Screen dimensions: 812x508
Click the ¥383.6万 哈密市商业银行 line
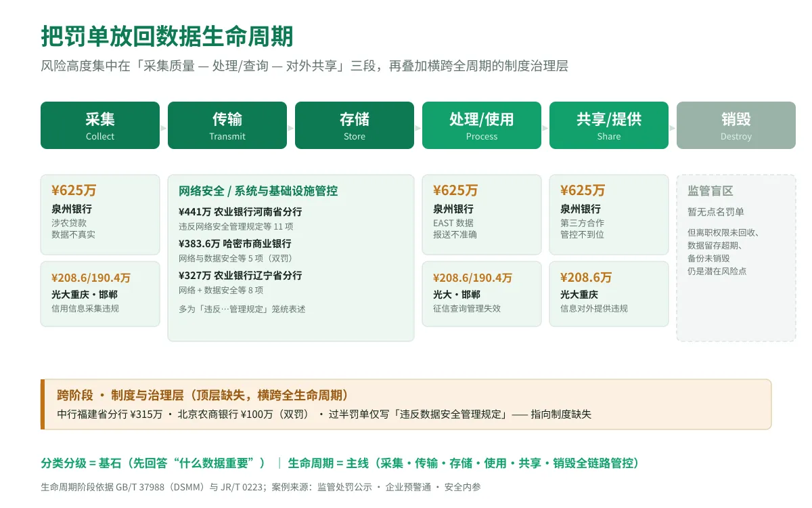pyautogui.click(x=235, y=243)
